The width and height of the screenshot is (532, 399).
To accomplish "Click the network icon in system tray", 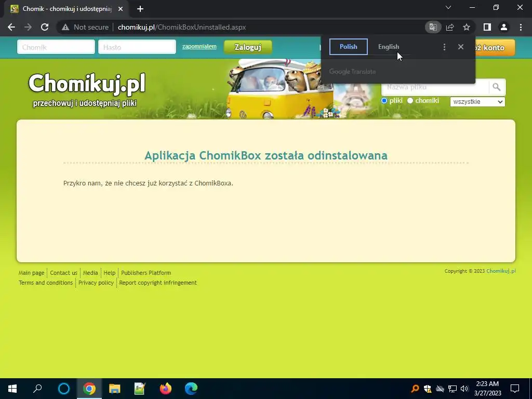I will (x=453, y=389).
